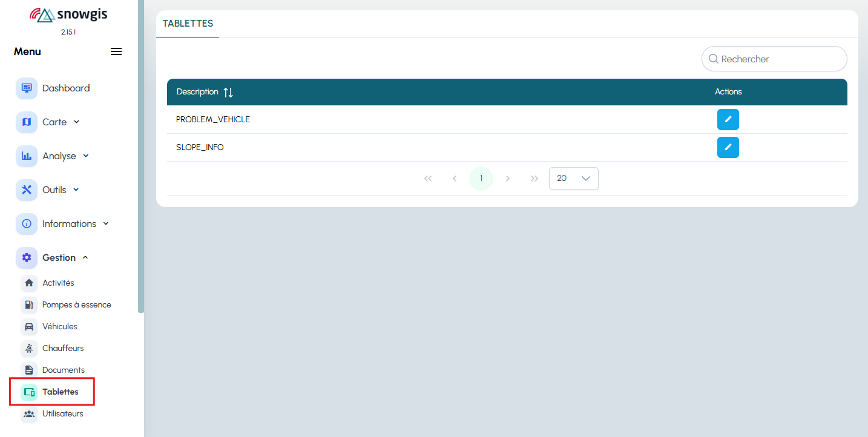Click the Chauffeurs driver icon
The width and height of the screenshot is (868, 437).
point(29,349)
